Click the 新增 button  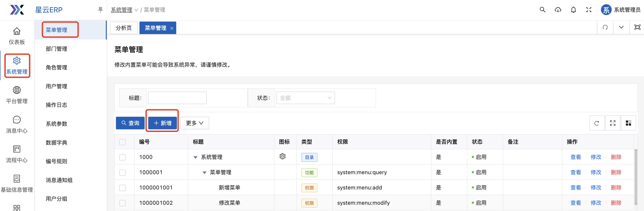coord(163,123)
